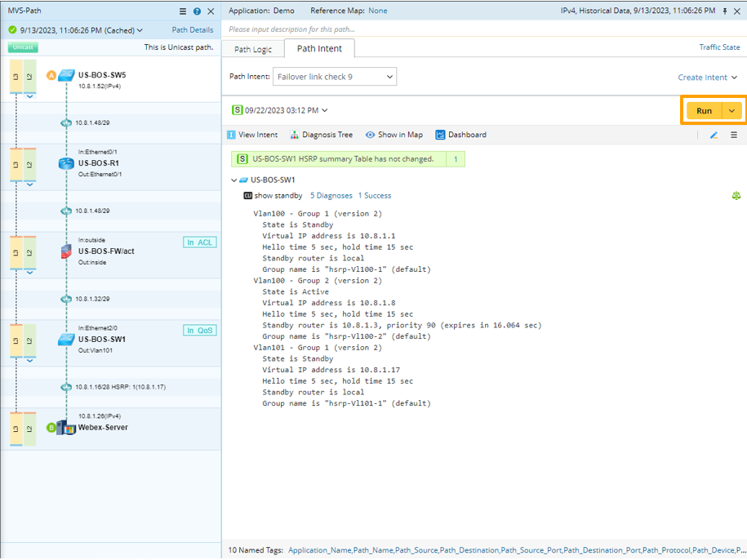Open the 5 Diagnoses link

[331, 196]
